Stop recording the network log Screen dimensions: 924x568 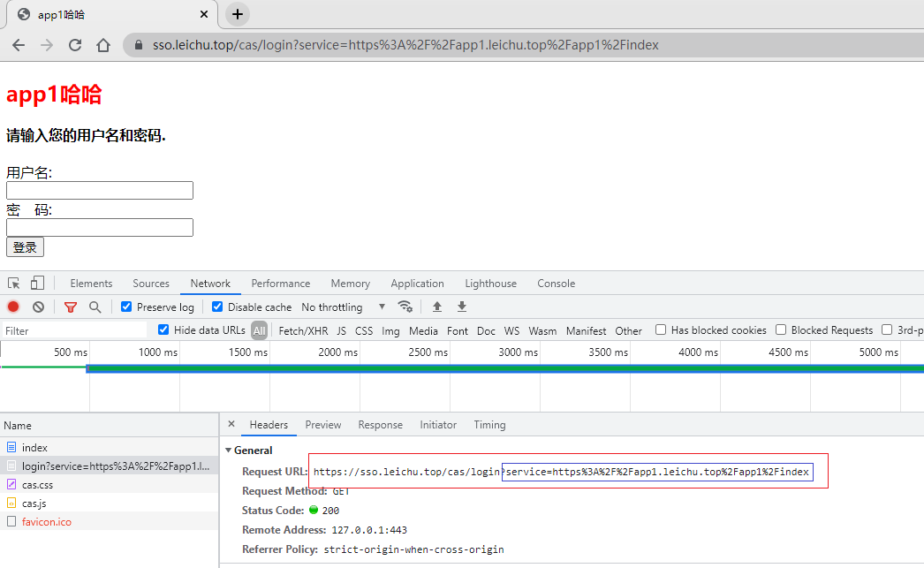coord(13,307)
